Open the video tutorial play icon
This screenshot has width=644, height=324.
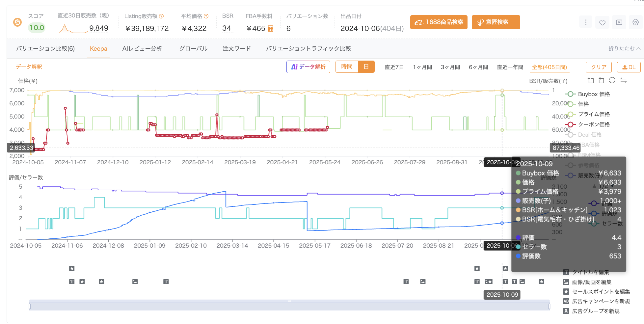[619, 22]
